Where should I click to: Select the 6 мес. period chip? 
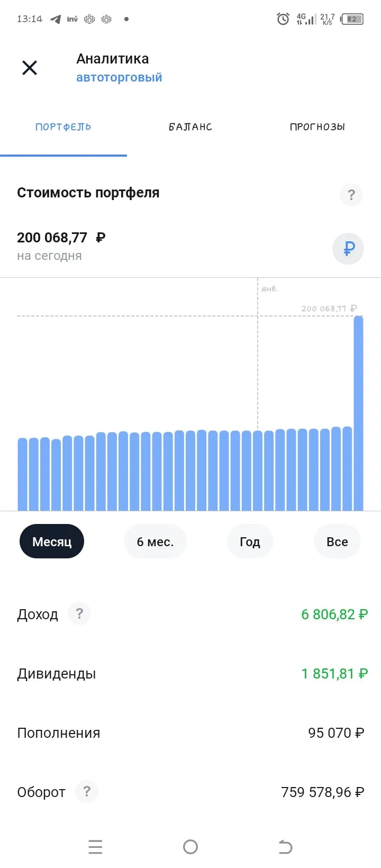[155, 541]
